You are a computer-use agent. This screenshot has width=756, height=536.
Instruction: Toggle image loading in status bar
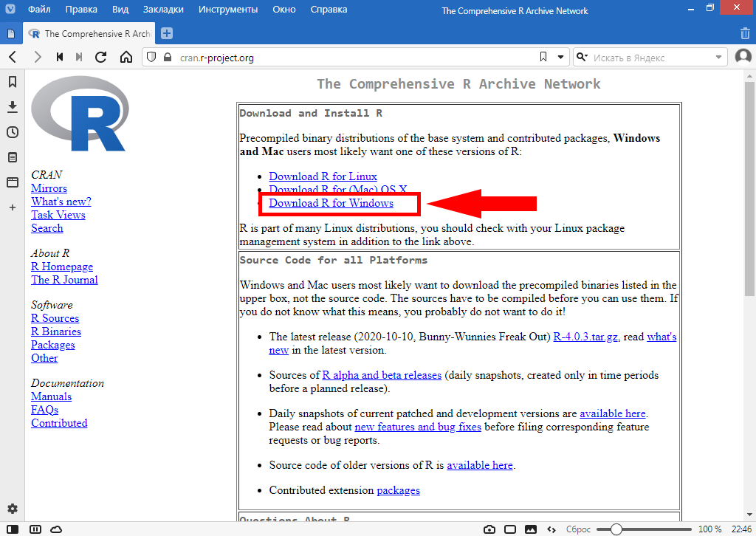[x=531, y=529]
